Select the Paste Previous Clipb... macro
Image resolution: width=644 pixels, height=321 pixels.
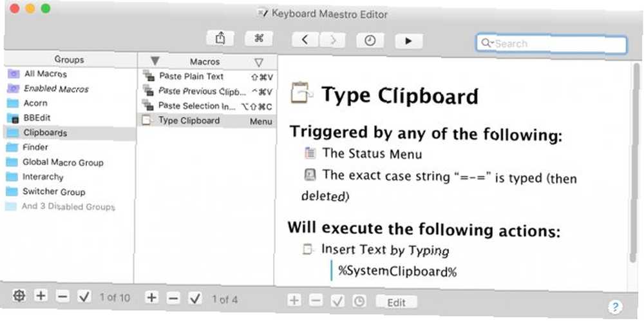[207, 92]
